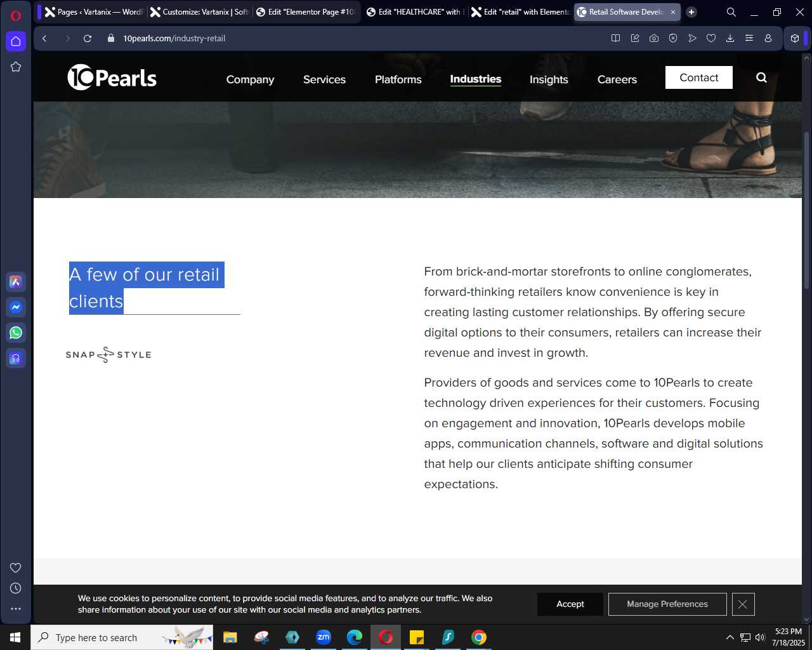812x650 pixels.
Task: Open the Easy Setup icon
Action: point(749,38)
